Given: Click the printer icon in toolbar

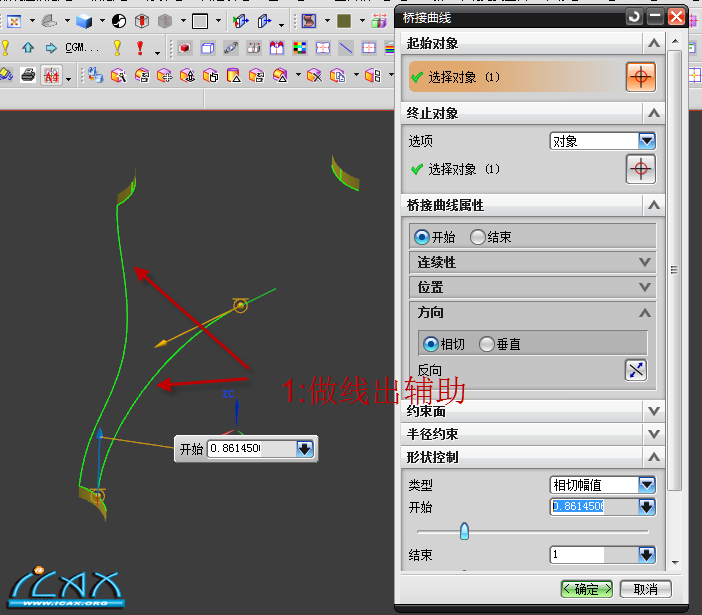Looking at the screenshot, I should tap(27, 75).
